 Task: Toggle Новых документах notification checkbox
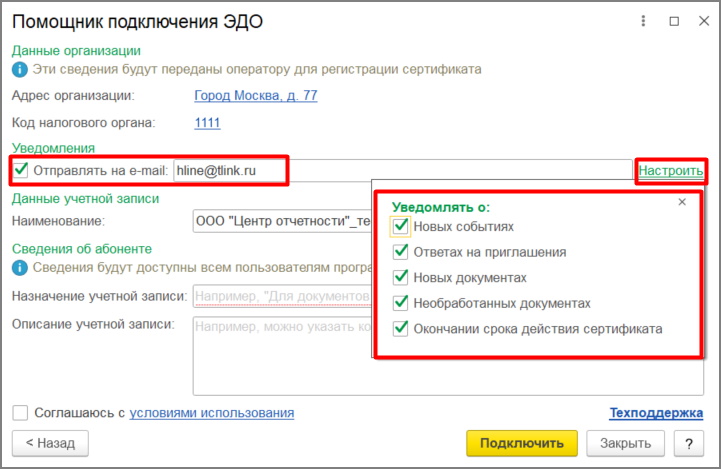tap(401, 277)
